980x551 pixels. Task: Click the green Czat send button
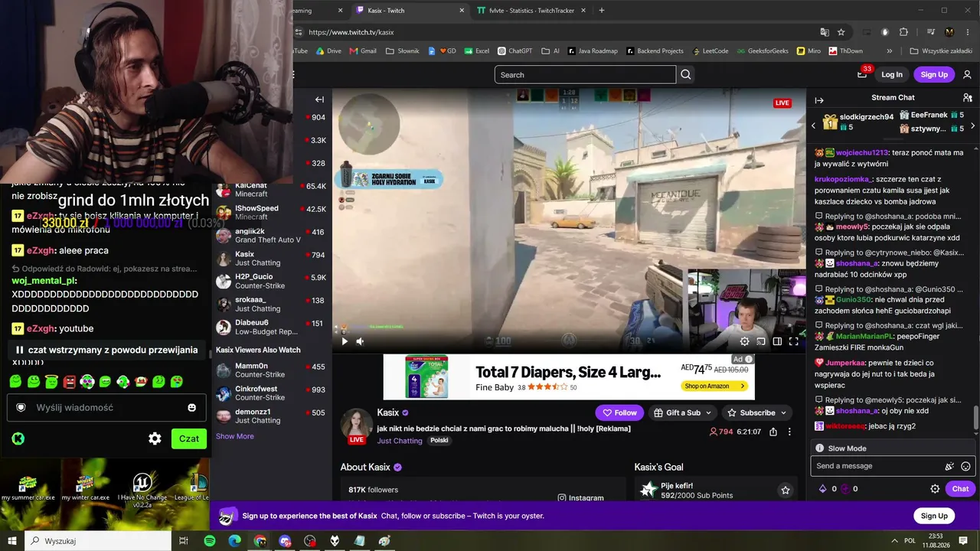188,439
